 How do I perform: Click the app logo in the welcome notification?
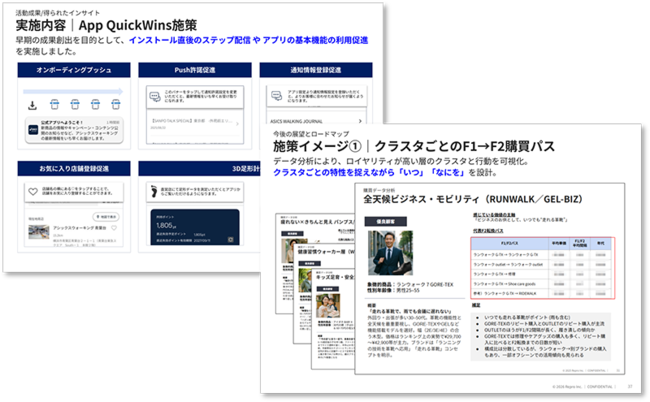point(33,130)
